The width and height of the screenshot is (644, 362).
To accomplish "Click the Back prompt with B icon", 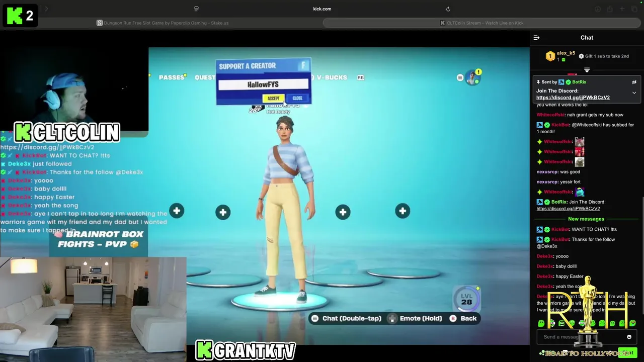I will click(x=462, y=318).
